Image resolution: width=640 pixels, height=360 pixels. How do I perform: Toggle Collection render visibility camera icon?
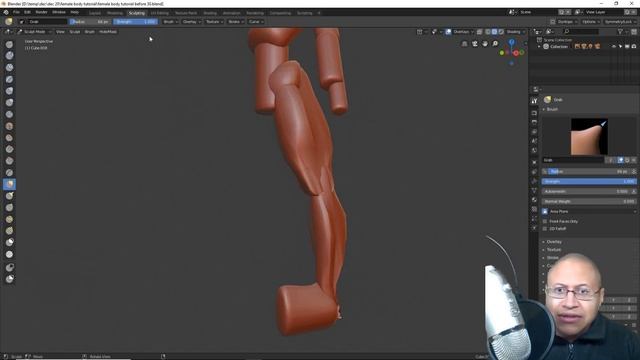(634, 47)
